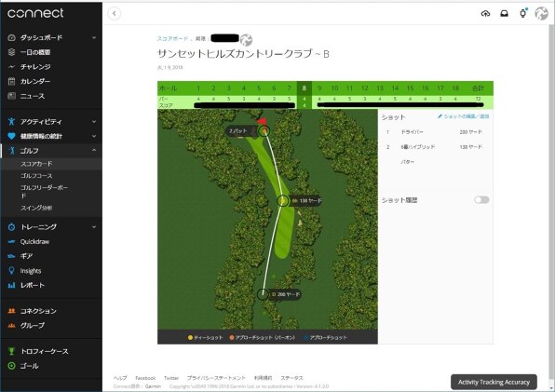Screen dimensions: 555x392
Task: Open the inbox notifications icon
Action: [x=504, y=13]
